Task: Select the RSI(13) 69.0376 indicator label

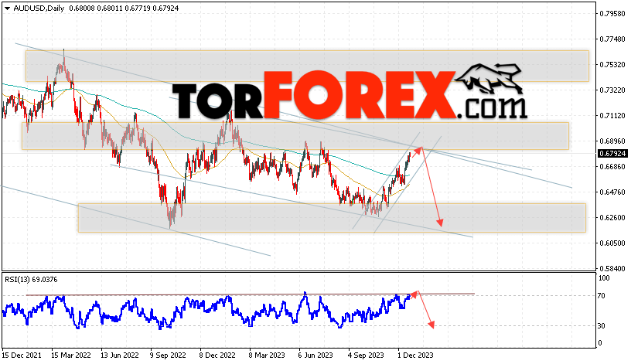Action: (x=31, y=280)
